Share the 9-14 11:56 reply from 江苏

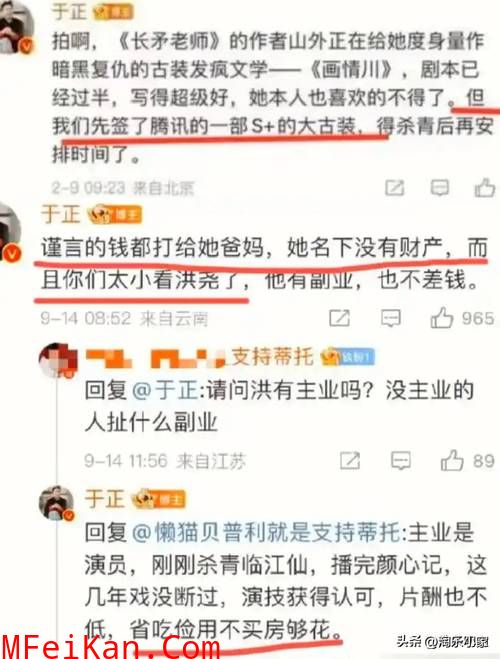(x=350, y=461)
